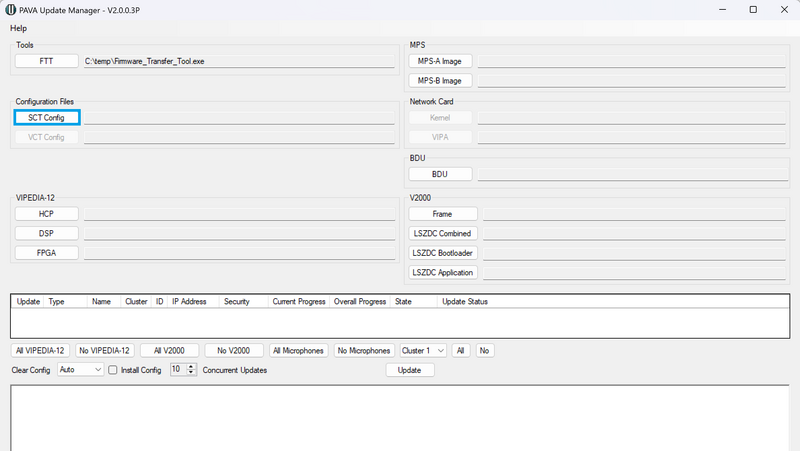Click the No Microphones button
800x451 pixels.
click(x=364, y=350)
